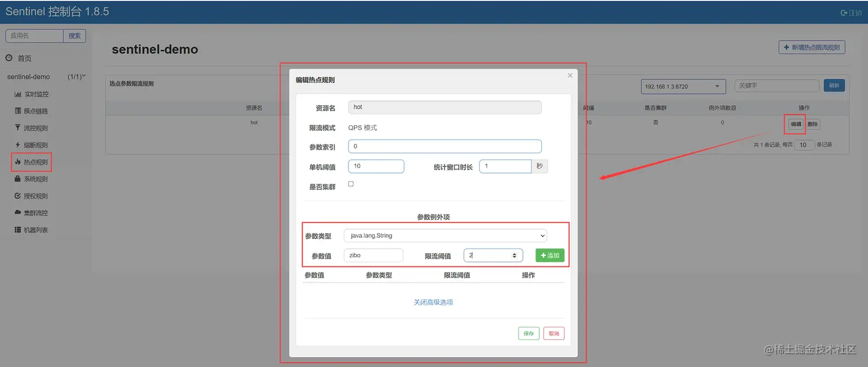Close the 编辑热点规则 dialog with X
Viewport: 868px width, 367px height.
tap(570, 75)
